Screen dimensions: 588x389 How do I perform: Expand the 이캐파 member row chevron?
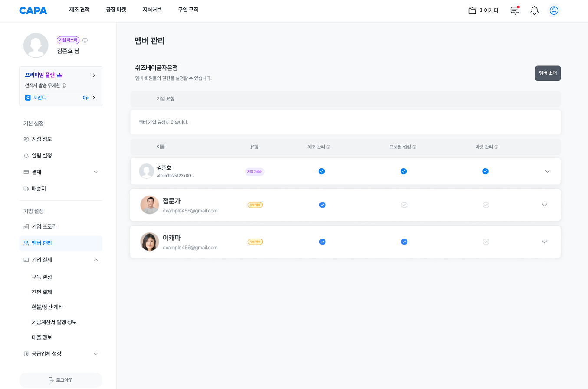click(x=545, y=242)
